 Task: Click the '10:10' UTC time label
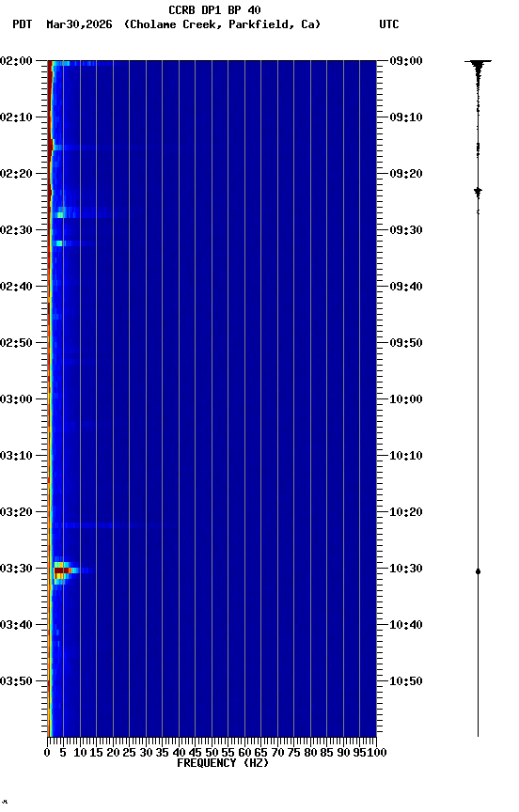point(406,456)
